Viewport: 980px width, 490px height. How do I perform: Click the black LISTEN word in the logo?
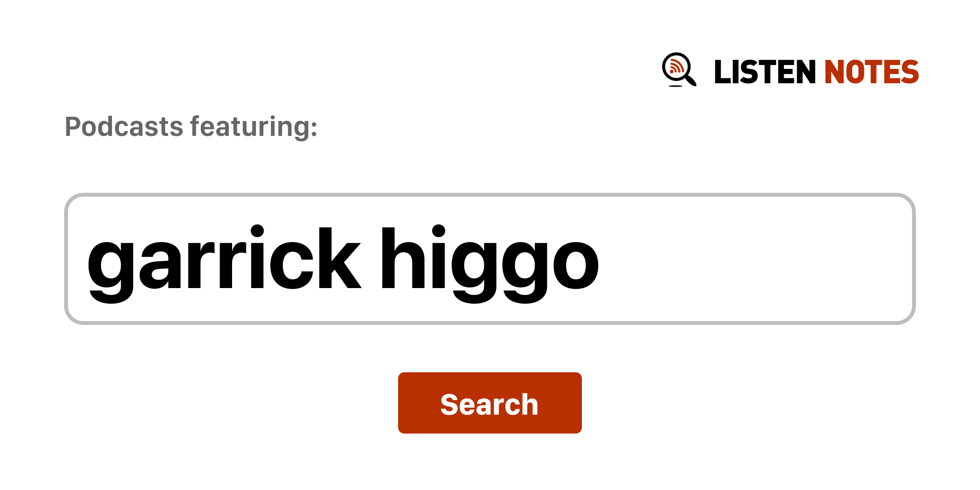pyautogui.click(x=765, y=72)
